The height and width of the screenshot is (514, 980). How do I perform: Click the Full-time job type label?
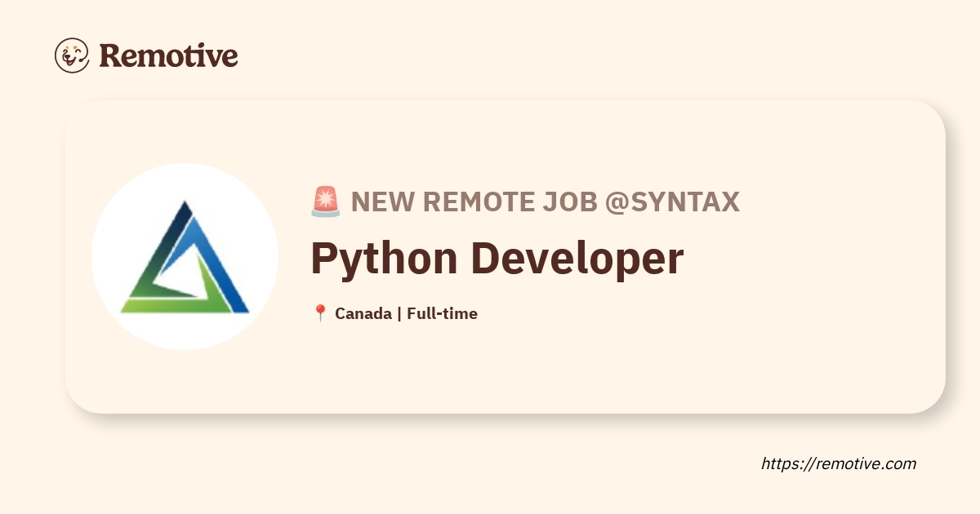442,313
